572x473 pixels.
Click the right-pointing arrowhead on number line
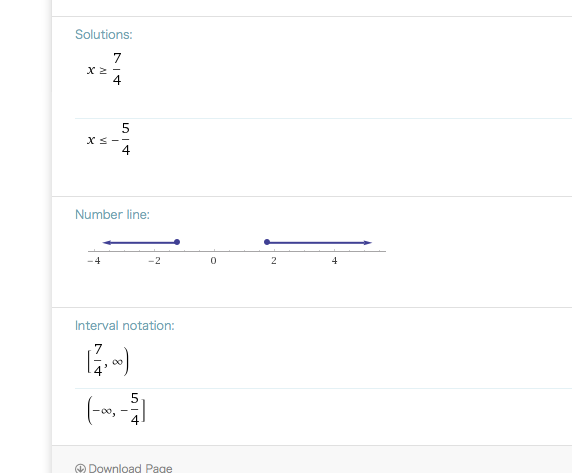pos(368,243)
